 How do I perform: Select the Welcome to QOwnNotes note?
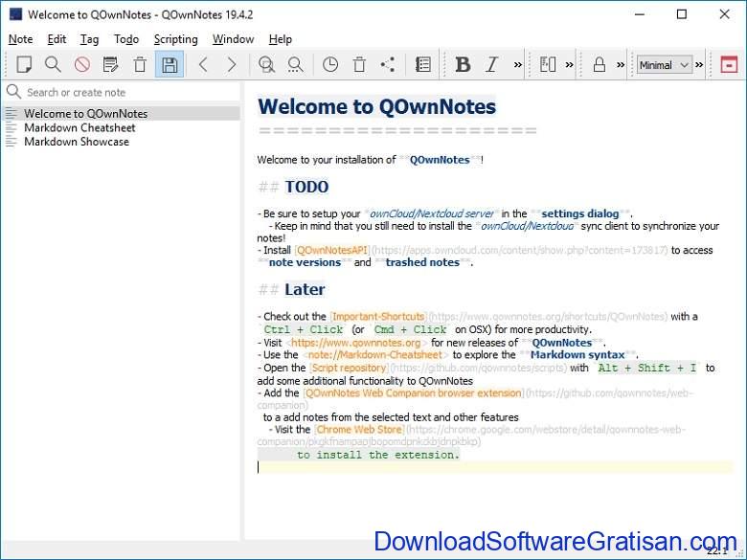coord(122,113)
